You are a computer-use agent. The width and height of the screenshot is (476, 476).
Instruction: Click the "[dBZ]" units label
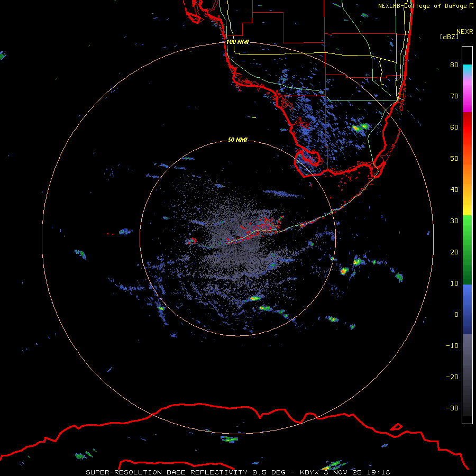point(449,36)
